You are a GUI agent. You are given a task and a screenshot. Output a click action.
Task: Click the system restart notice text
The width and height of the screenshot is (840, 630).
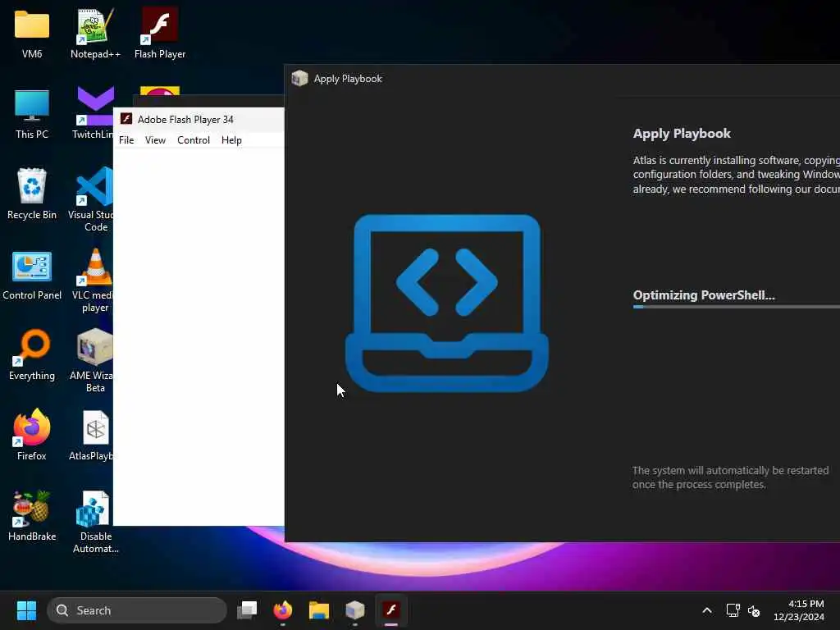[x=730, y=477]
